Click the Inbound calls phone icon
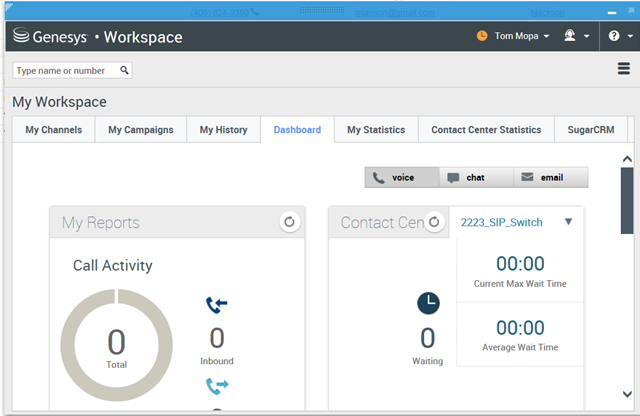Screen dimensions: 640x416 click(216, 306)
